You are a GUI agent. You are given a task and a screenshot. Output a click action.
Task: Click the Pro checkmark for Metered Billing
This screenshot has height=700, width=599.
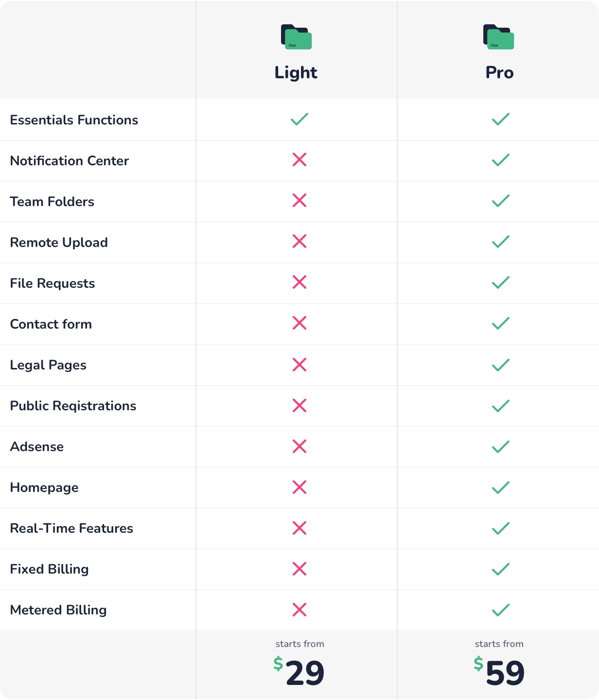pyautogui.click(x=501, y=610)
